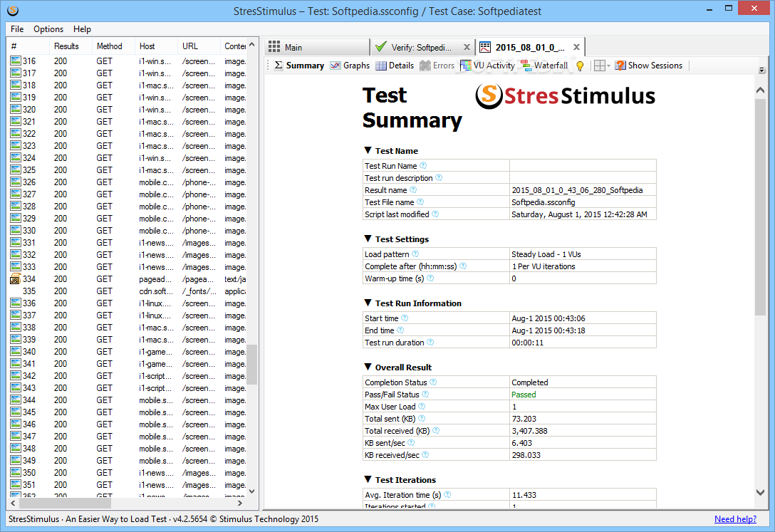775x532 pixels.
Task: Click help icon beside Total received (KB)
Action: point(436,430)
